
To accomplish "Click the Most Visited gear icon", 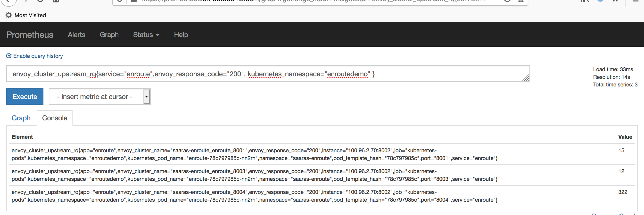I will [9, 15].
